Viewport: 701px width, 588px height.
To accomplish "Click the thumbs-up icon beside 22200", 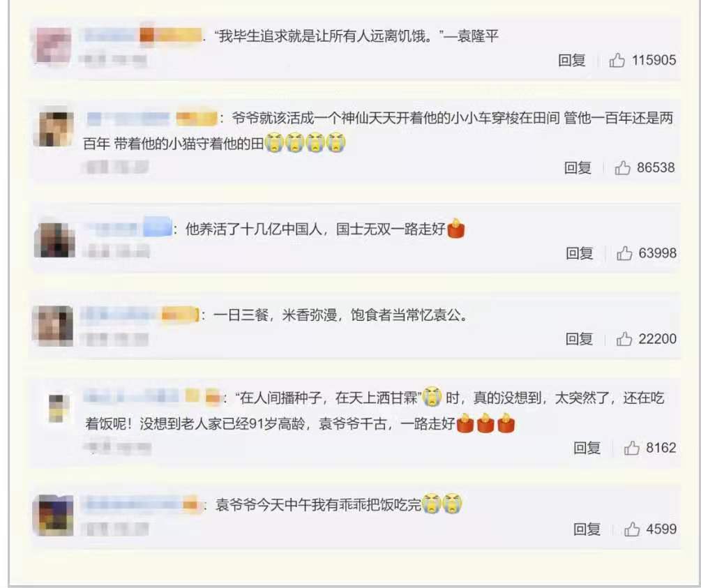I will pos(624,339).
